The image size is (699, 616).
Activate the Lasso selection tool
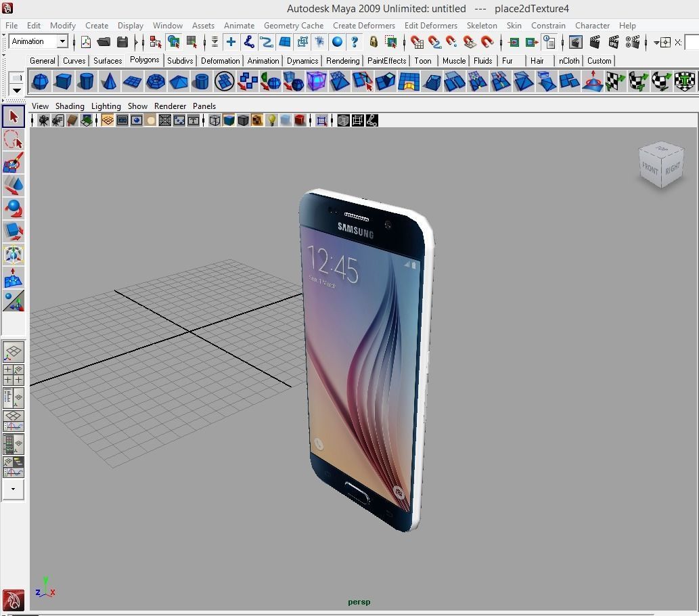pyautogui.click(x=14, y=139)
